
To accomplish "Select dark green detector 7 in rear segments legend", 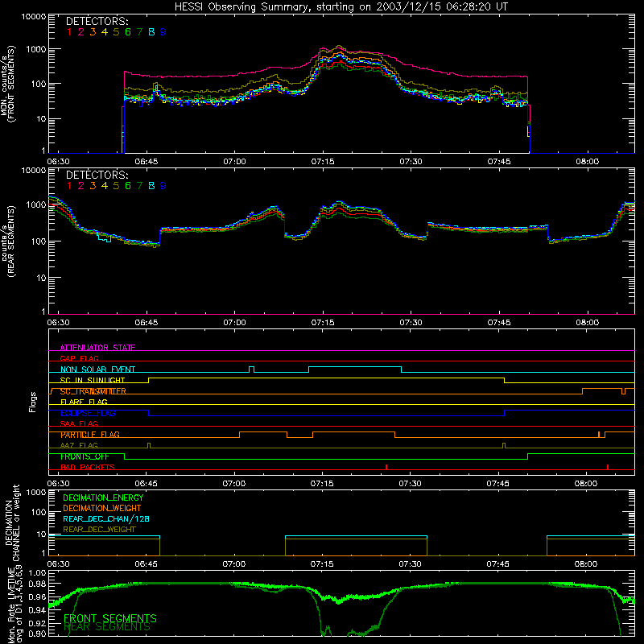I will (x=139, y=186).
